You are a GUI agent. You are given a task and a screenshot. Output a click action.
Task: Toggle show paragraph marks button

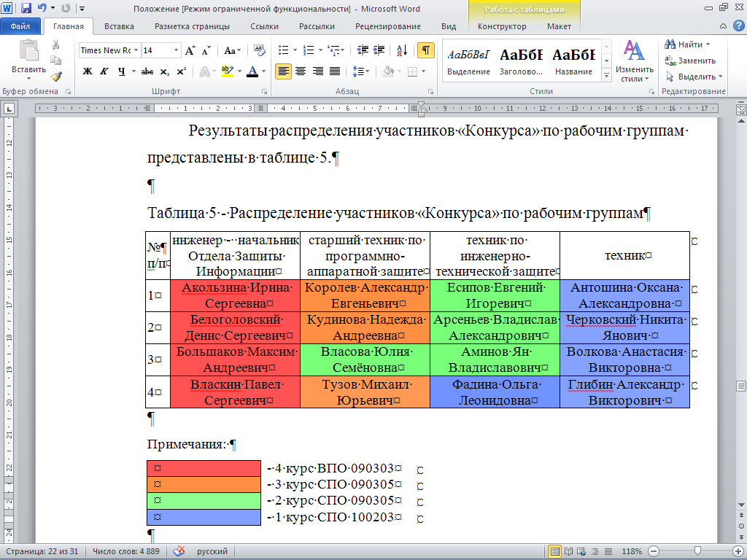[425, 50]
